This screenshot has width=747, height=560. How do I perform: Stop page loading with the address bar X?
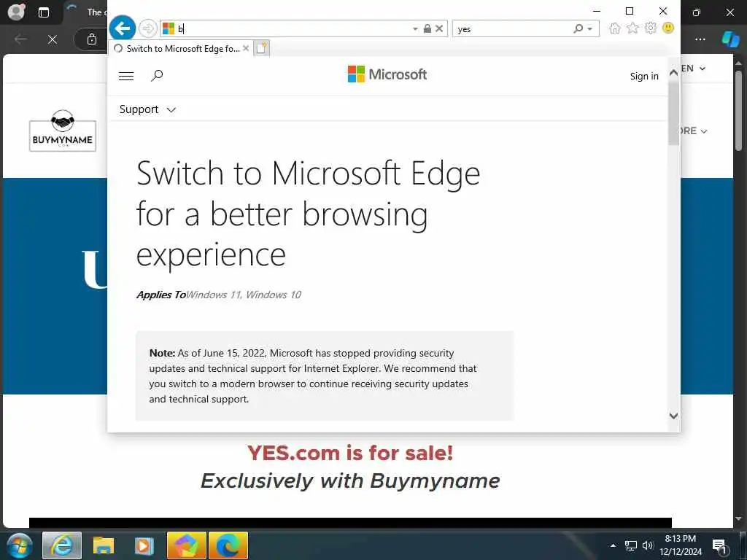(x=439, y=28)
